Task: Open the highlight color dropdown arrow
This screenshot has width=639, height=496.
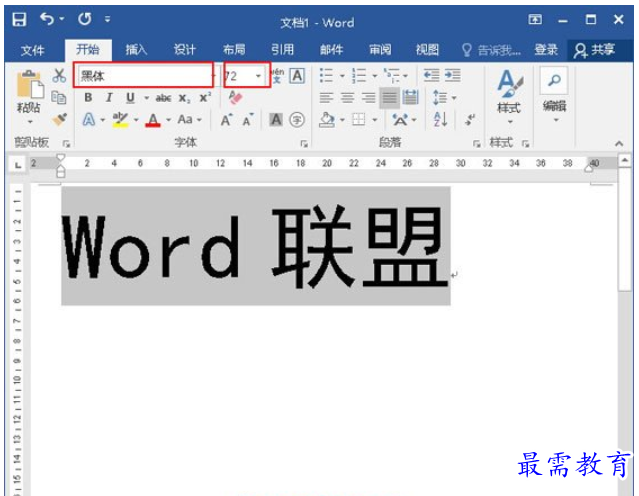Action: (x=136, y=120)
